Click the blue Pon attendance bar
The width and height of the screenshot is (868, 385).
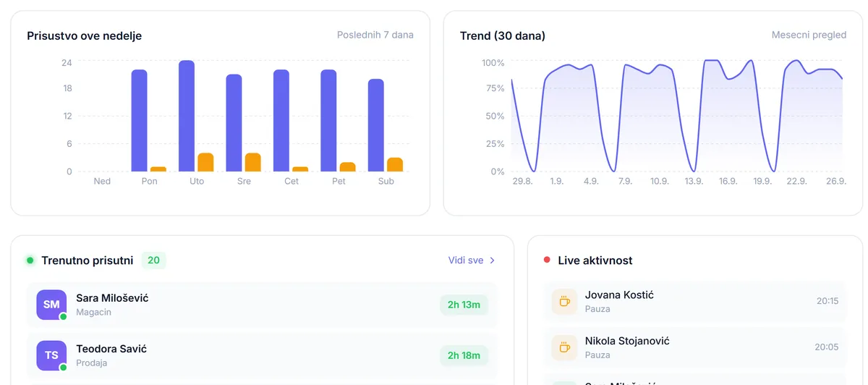click(x=139, y=121)
